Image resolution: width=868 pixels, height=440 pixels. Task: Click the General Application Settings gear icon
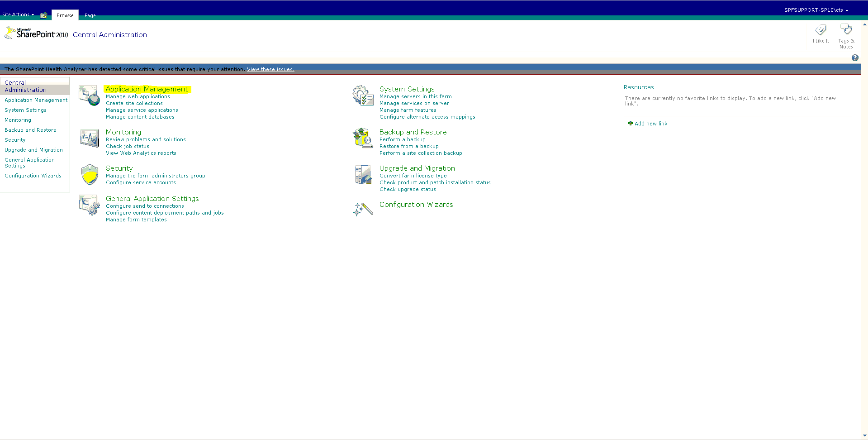(x=89, y=205)
